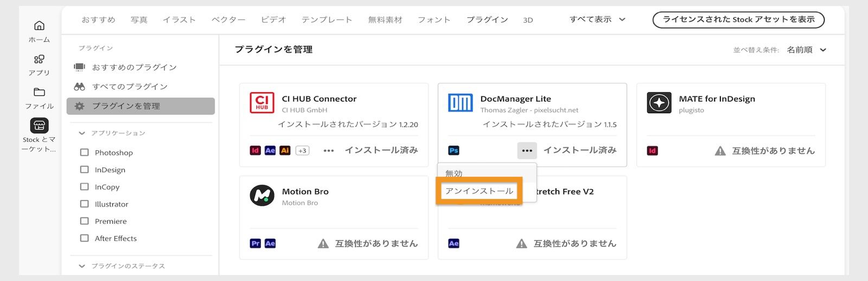Open more options on CI HUB Connector card
The height and width of the screenshot is (281, 868).
(329, 151)
